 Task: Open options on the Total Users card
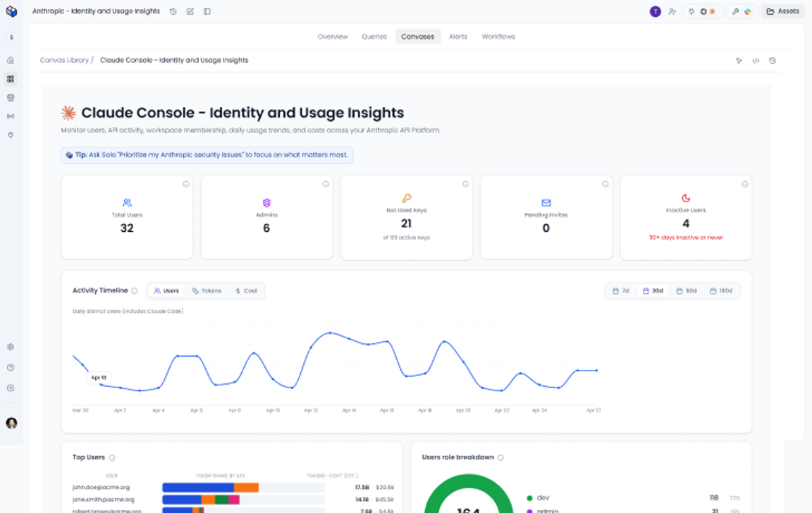(x=186, y=183)
